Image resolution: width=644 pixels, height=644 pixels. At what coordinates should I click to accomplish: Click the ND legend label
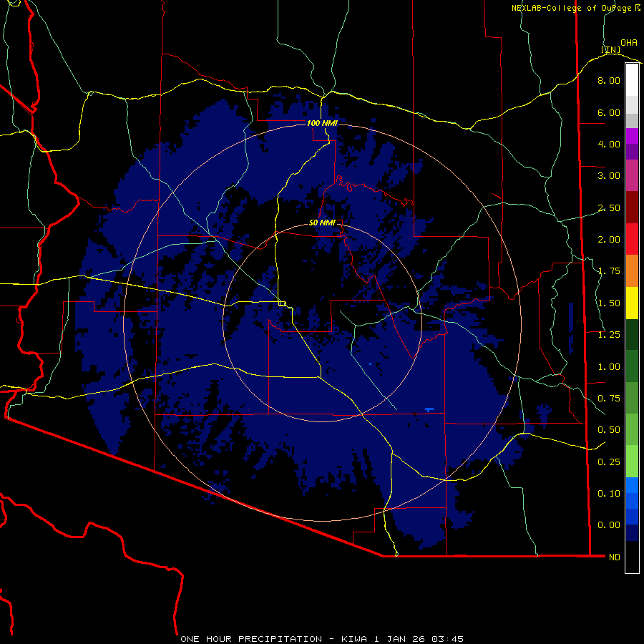tap(615, 557)
